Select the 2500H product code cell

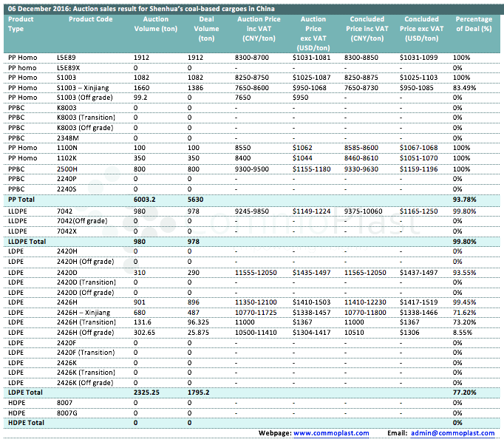(67, 169)
